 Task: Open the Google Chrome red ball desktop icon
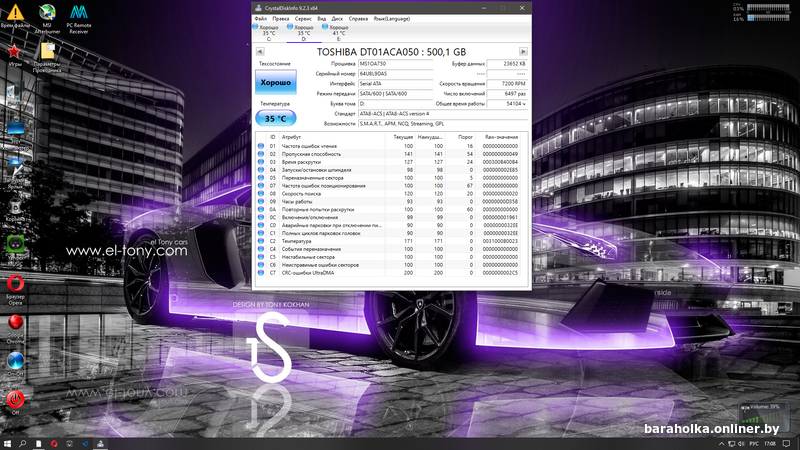[x=15, y=328]
